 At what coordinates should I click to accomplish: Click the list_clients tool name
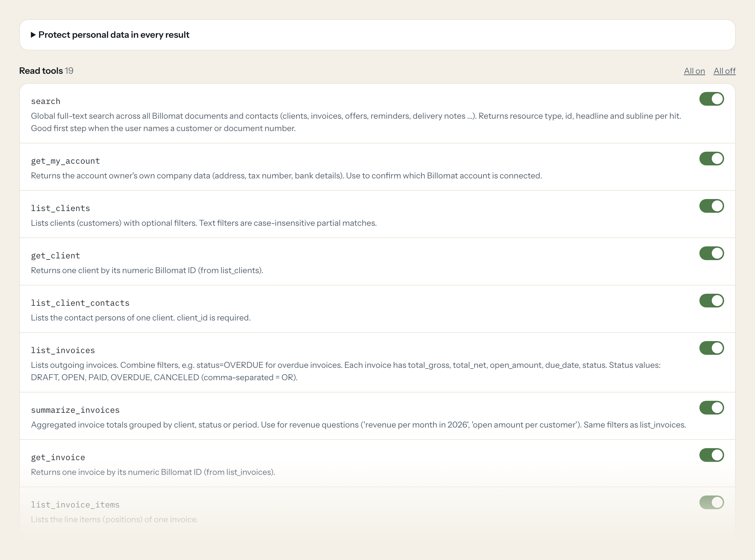coord(60,208)
